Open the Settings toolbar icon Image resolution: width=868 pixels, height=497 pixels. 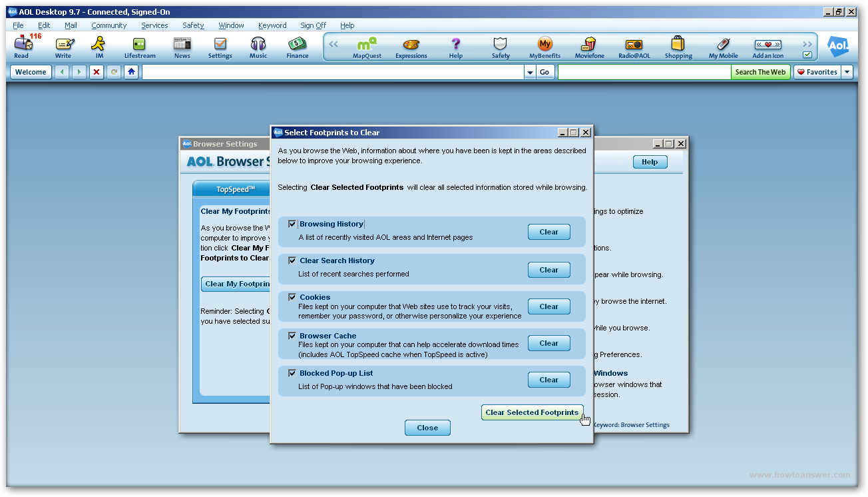(x=220, y=47)
